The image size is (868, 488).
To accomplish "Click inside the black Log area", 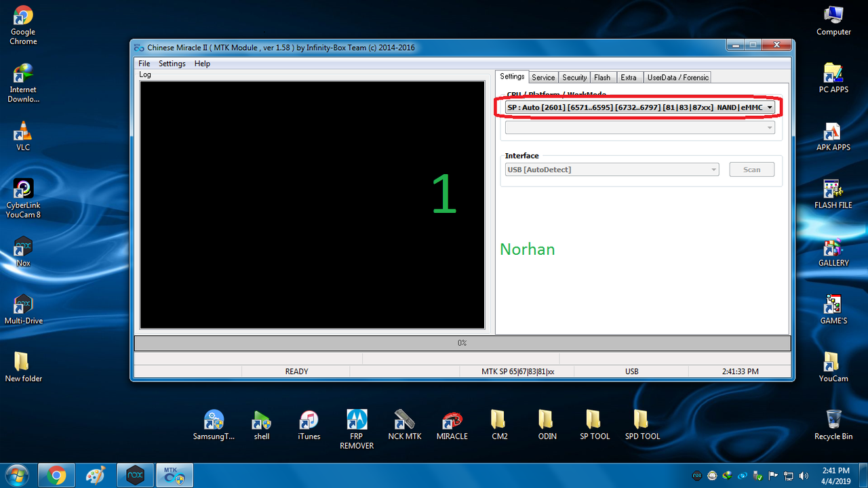I will pos(312,205).
